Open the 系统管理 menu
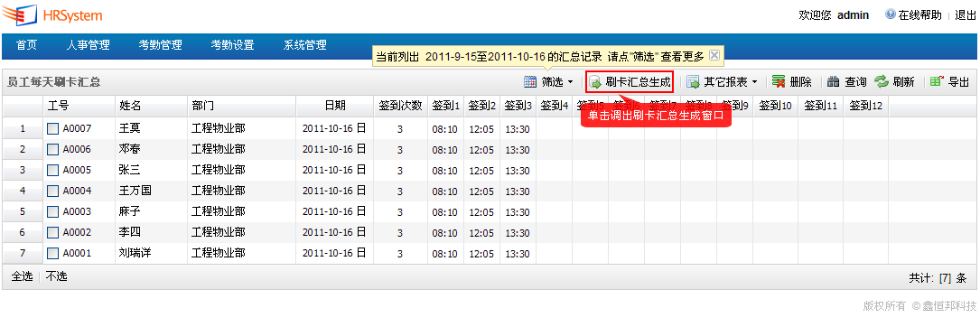The image size is (980, 327). pos(305,45)
